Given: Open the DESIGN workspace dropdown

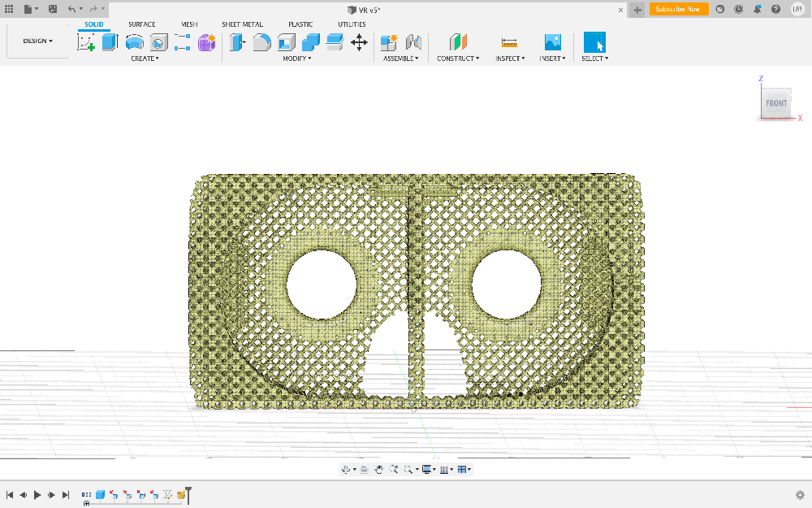Looking at the screenshot, I should point(37,41).
